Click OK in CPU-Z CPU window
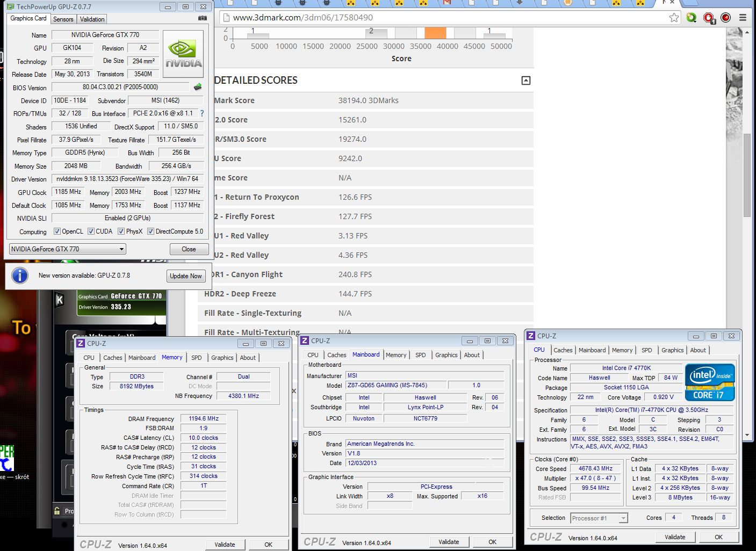This screenshot has height=551, width=756. [718, 537]
